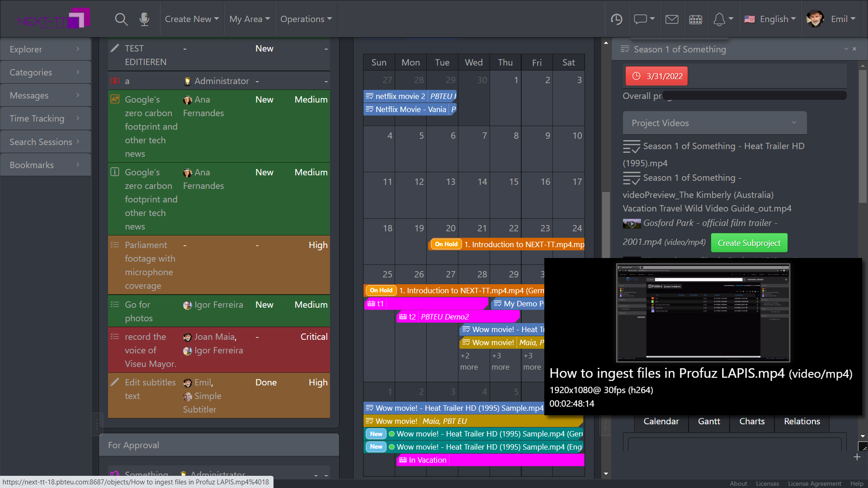Open the mail envelope icon
This screenshot has width=868, height=488.
tap(672, 19)
